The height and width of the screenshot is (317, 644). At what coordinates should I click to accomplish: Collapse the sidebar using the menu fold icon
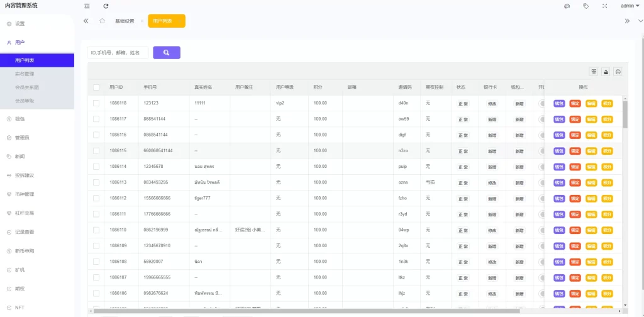[87, 6]
